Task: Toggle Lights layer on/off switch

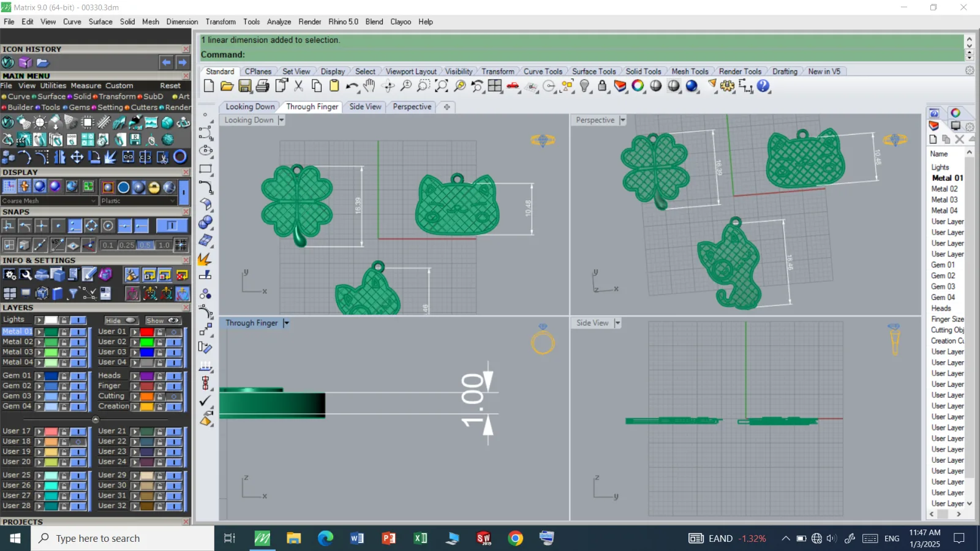Action: tap(78, 320)
